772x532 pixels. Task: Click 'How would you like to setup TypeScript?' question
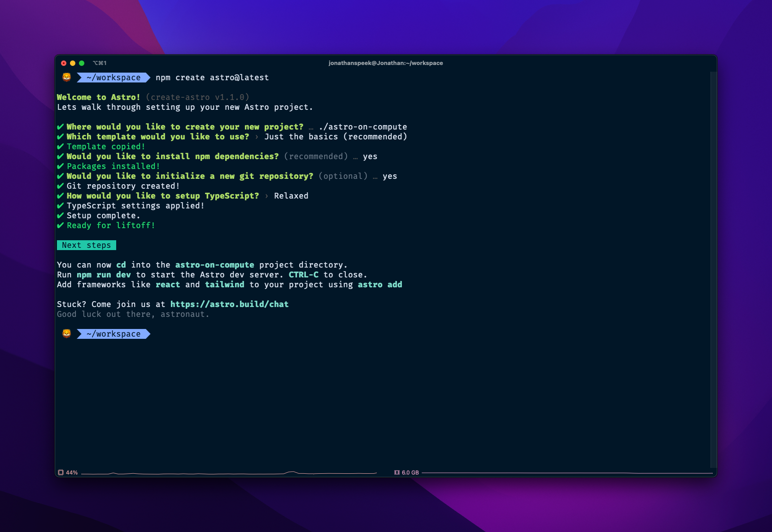(x=163, y=196)
